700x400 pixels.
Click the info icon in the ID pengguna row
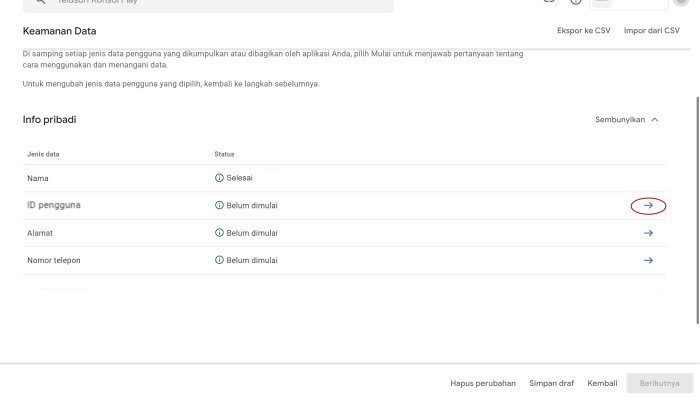tap(219, 205)
